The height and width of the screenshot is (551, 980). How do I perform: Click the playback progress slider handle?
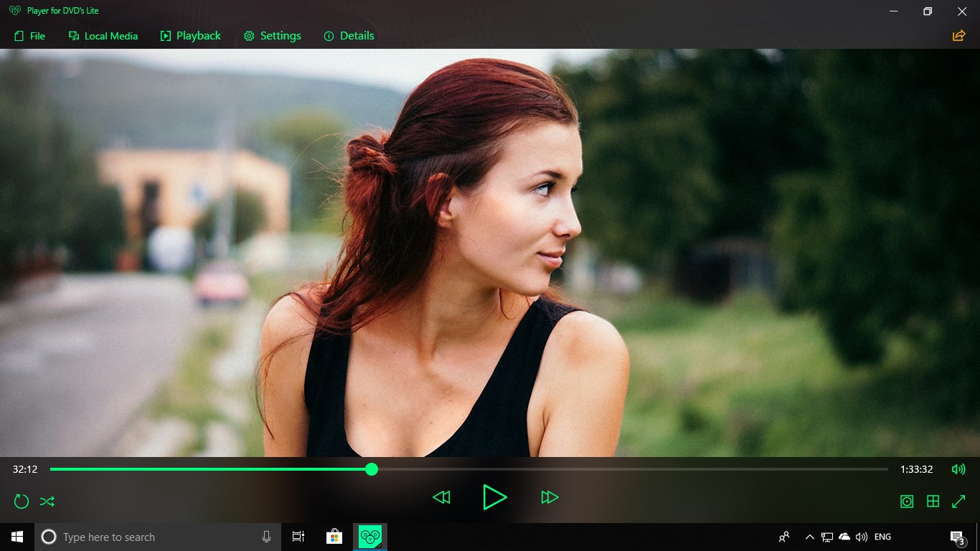[372, 469]
